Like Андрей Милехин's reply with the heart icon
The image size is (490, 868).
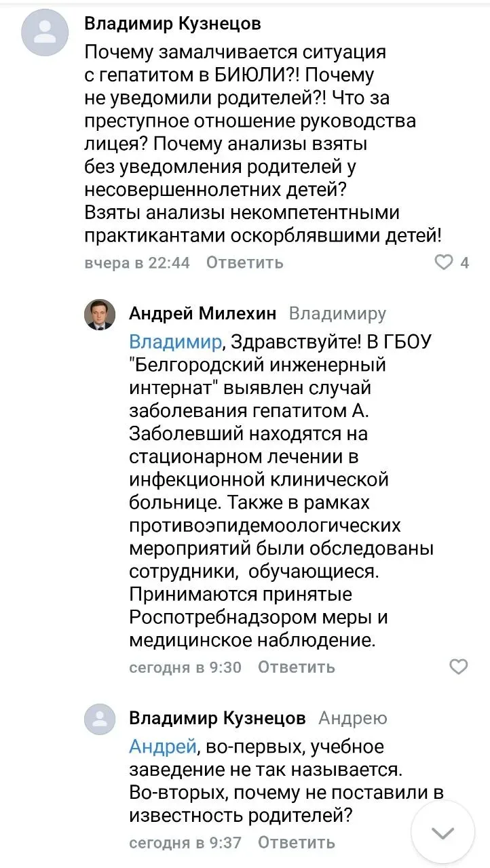pyautogui.click(x=459, y=667)
